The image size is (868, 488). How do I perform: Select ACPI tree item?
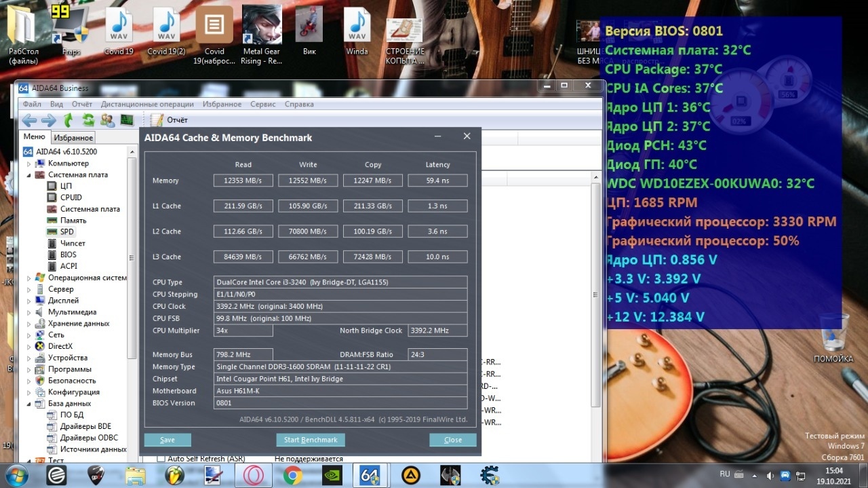point(68,266)
